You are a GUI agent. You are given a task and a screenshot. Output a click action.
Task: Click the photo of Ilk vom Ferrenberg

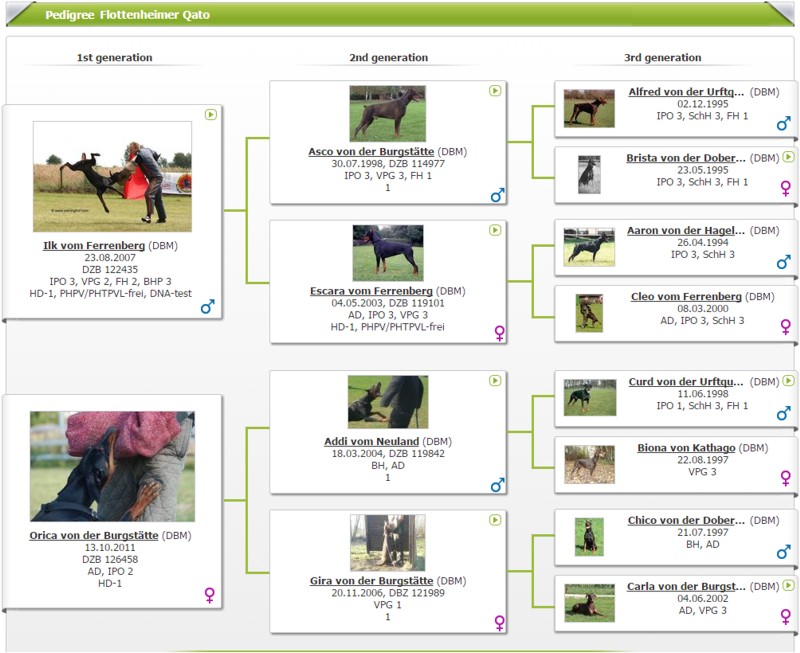click(x=112, y=176)
